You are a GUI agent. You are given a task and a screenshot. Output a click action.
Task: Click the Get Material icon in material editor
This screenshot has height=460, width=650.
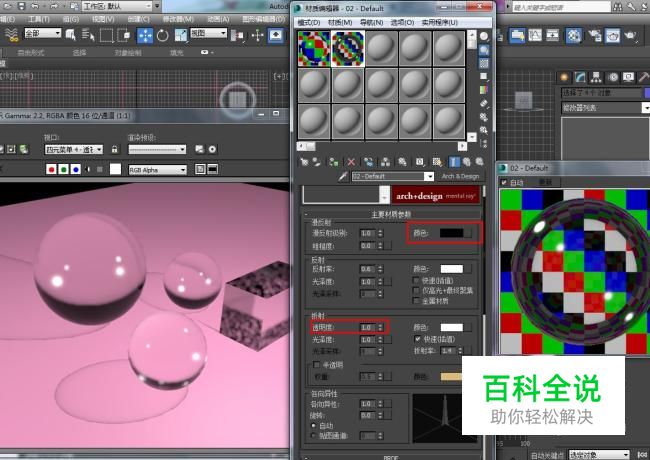click(x=305, y=162)
